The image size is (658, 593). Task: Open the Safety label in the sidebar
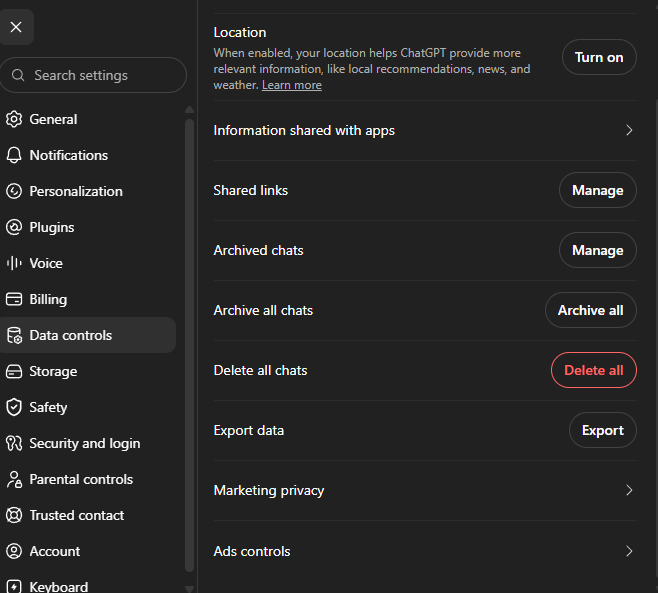click(48, 407)
